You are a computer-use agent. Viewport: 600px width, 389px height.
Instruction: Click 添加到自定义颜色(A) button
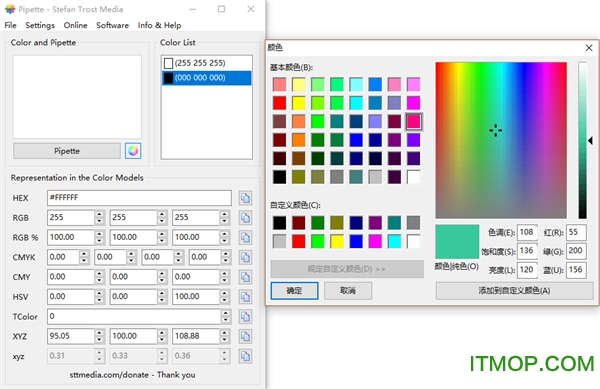[x=514, y=291]
